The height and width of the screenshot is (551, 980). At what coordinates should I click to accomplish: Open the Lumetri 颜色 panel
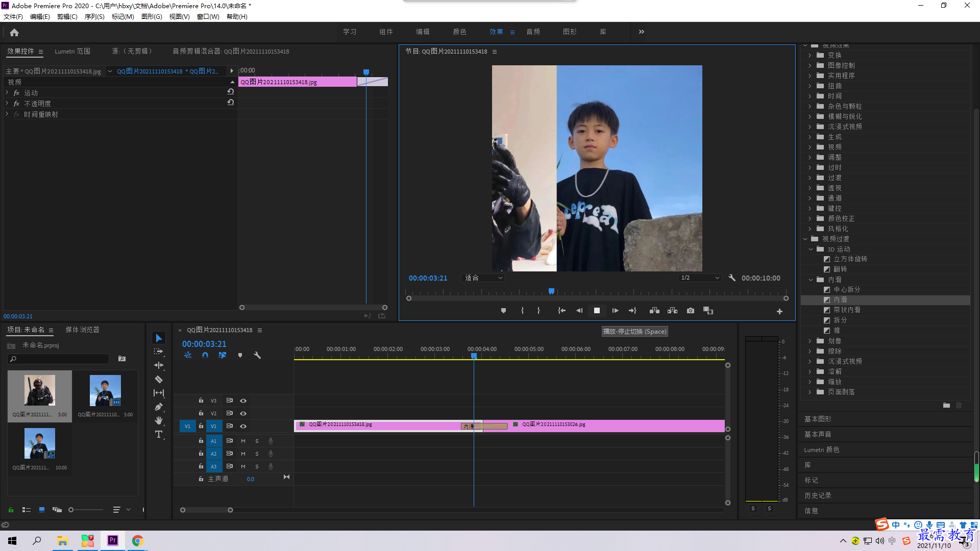point(821,449)
